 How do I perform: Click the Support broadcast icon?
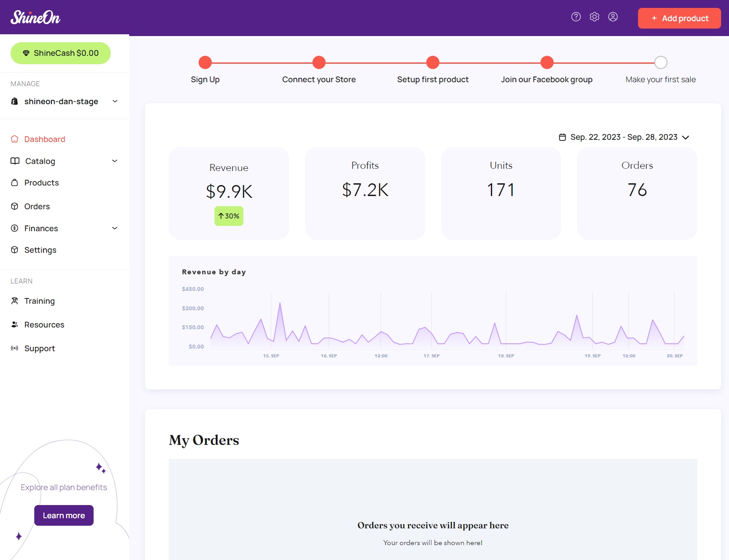coord(15,348)
